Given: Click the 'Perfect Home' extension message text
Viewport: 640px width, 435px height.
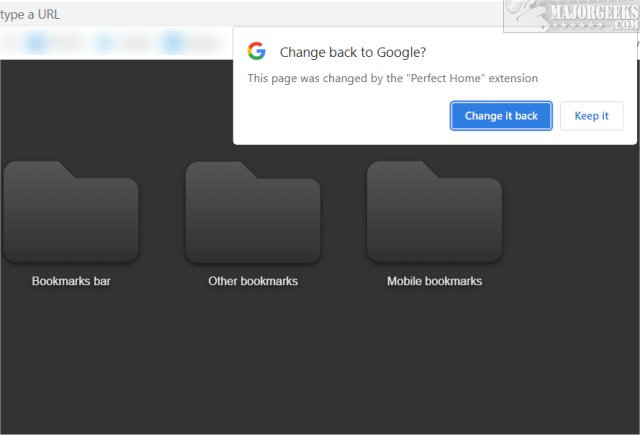Looking at the screenshot, I should [x=393, y=78].
